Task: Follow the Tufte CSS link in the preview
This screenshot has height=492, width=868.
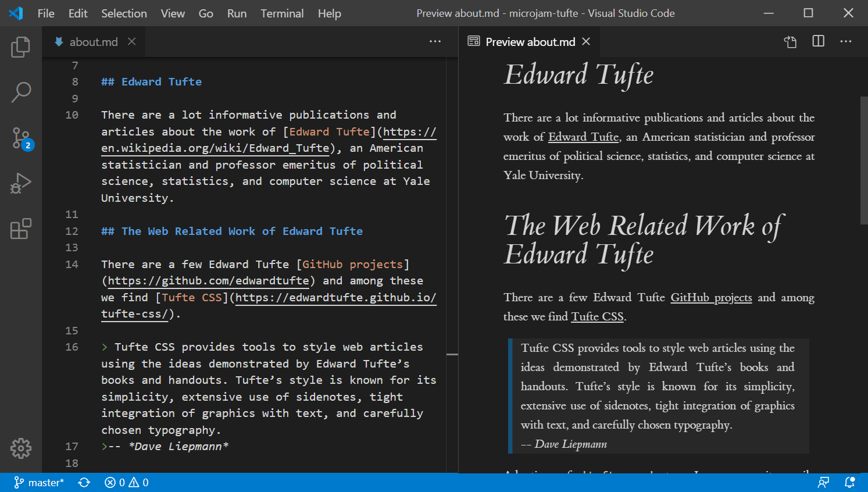Action: pyautogui.click(x=597, y=316)
